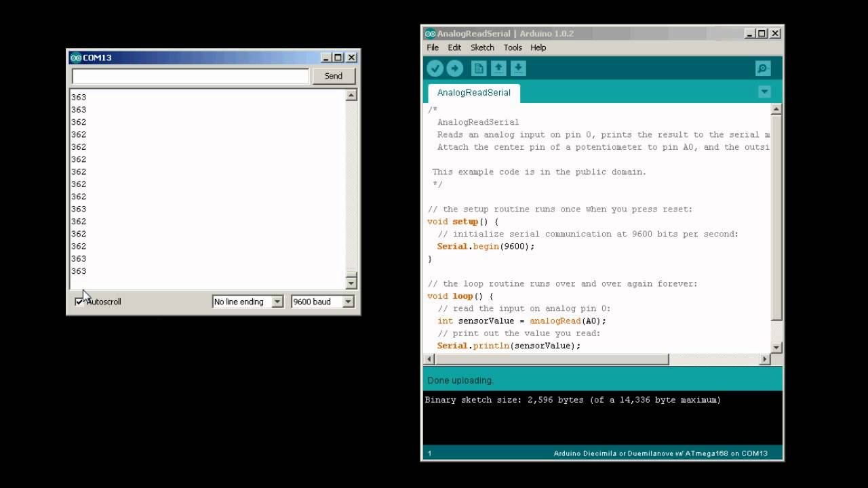Image resolution: width=868 pixels, height=488 pixels.
Task: Click the first 363 reading in the serial monitor
Action: (x=79, y=97)
